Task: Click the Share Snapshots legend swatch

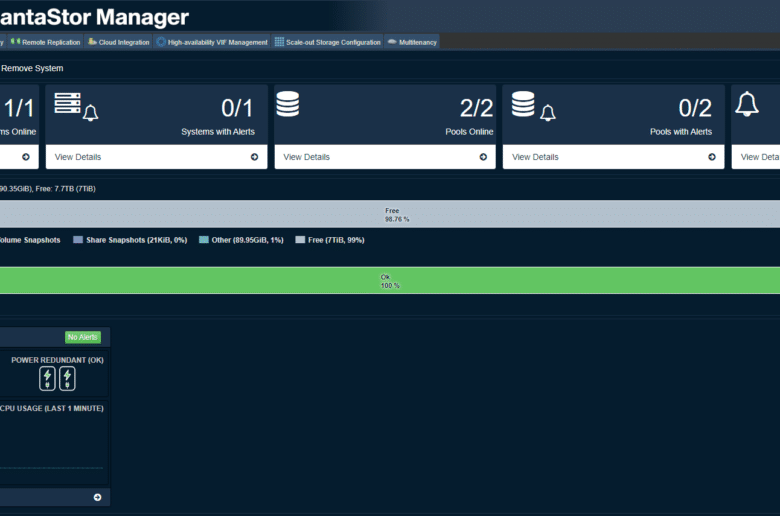Action: coord(78,240)
